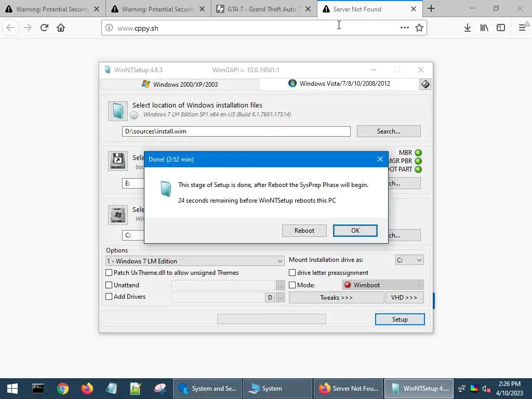This screenshot has width=532, height=399.
Task: Click the install.wim path input field
Action: tap(236, 131)
